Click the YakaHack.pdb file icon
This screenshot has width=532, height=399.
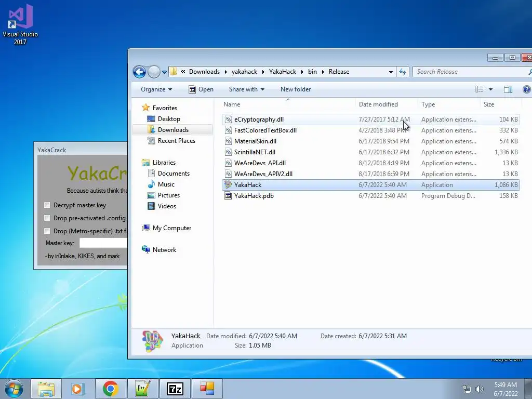(x=229, y=196)
